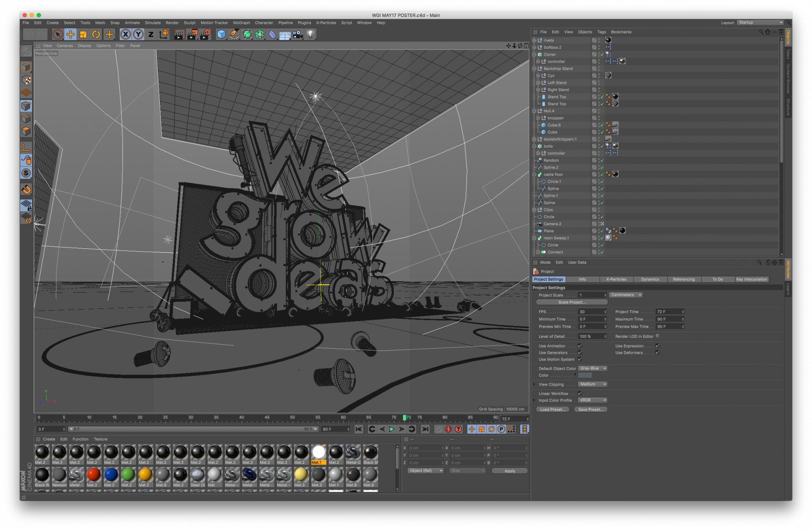Toggle Linear Workflow checkbox
Screen dimensions: 812x529
point(580,393)
